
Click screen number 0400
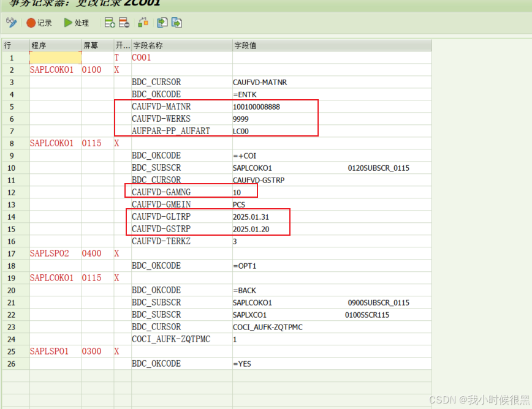point(91,253)
